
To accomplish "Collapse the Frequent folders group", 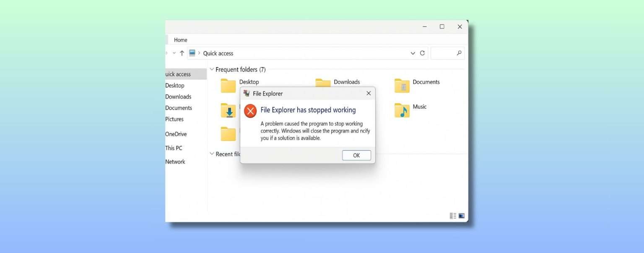I will 212,69.
